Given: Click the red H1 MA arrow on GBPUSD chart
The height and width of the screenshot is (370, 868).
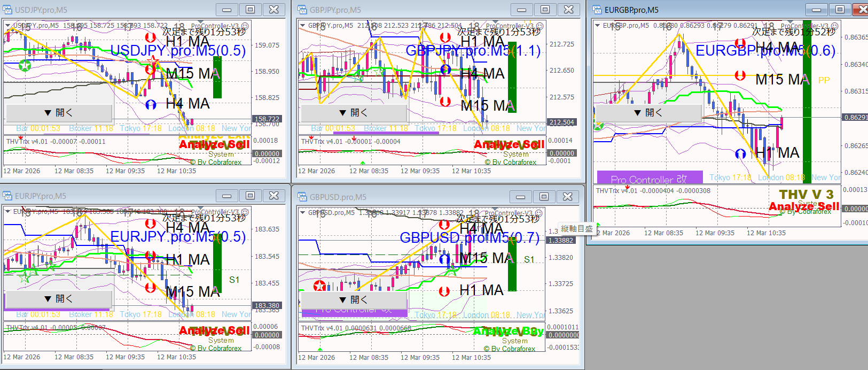Looking at the screenshot, I should point(444,291).
